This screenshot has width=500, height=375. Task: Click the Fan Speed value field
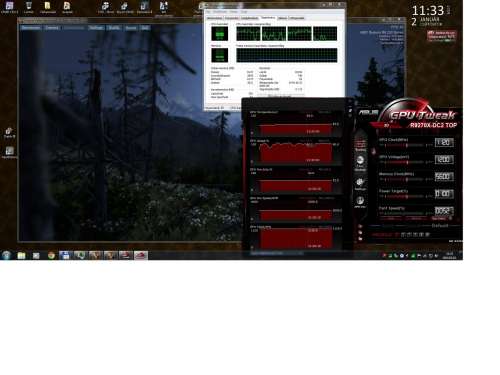tap(444, 211)
